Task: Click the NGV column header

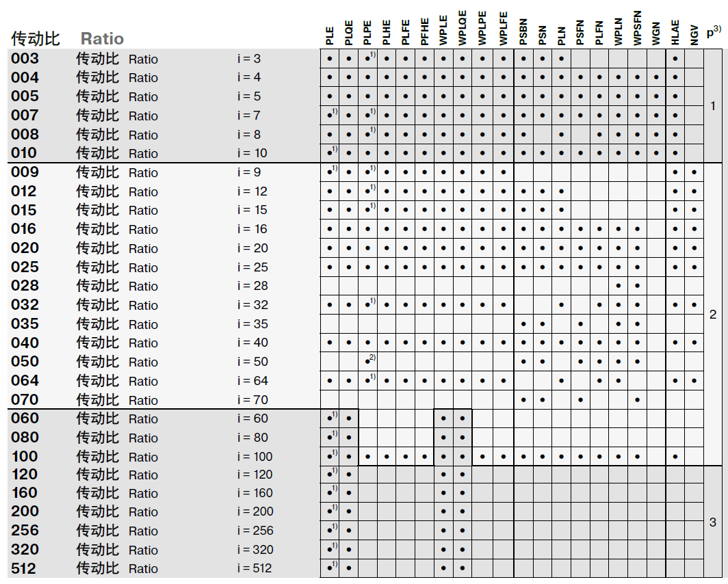Action: click(694, 35)
